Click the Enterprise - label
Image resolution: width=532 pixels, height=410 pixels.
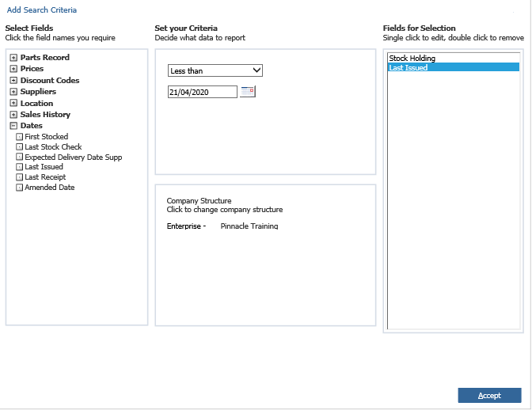[x=186, y=226]
